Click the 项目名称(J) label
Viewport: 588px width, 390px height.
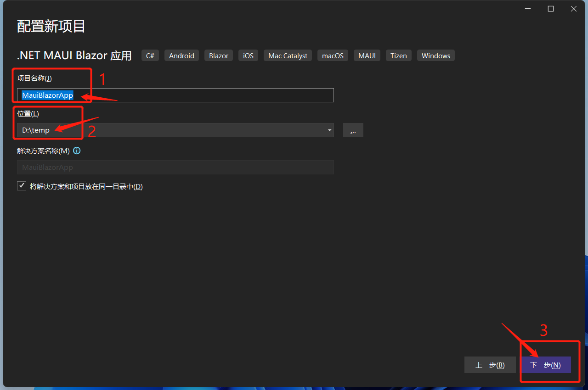(x=34, y=78)
